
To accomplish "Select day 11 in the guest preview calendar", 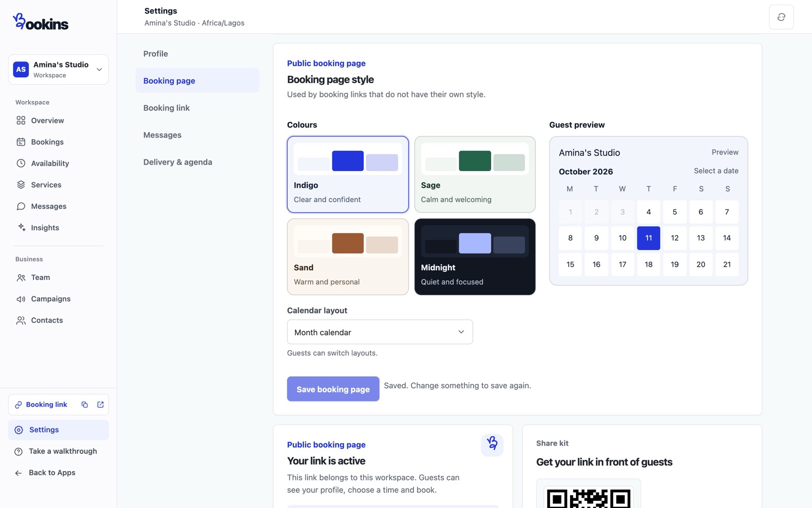I will pos(648,238).
